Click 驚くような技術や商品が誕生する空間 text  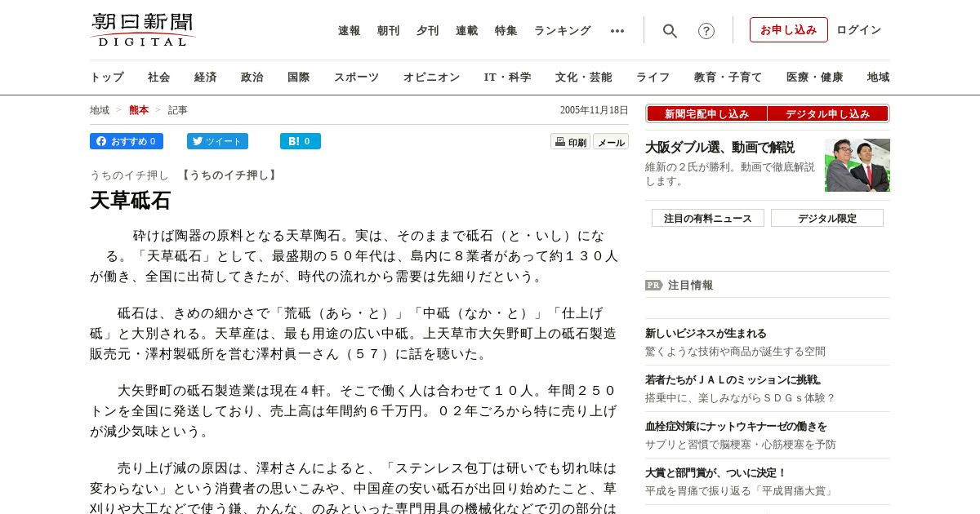click(x=735, y=352)
